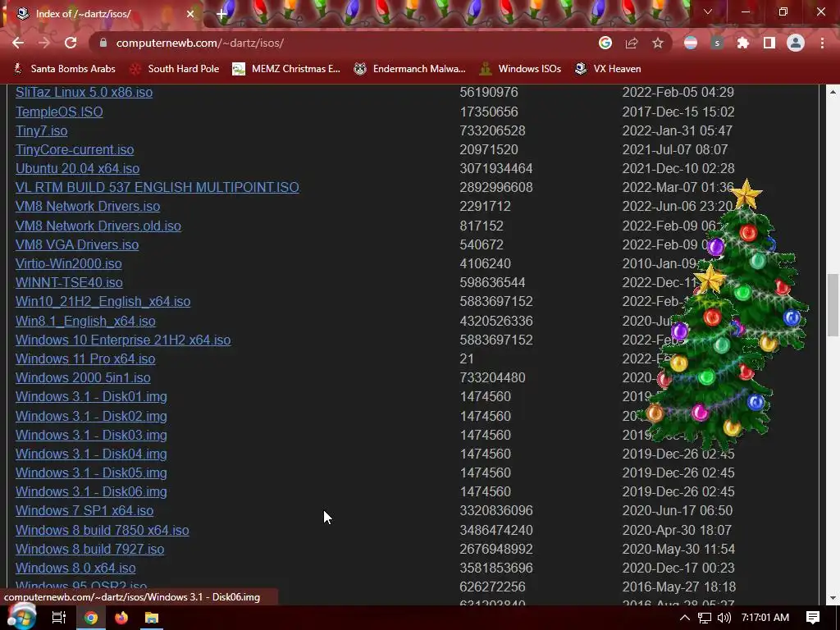The image size is (840, 630).
Task: Click Windows 3.1 - Disk02.img link
Action: point(91,416)
